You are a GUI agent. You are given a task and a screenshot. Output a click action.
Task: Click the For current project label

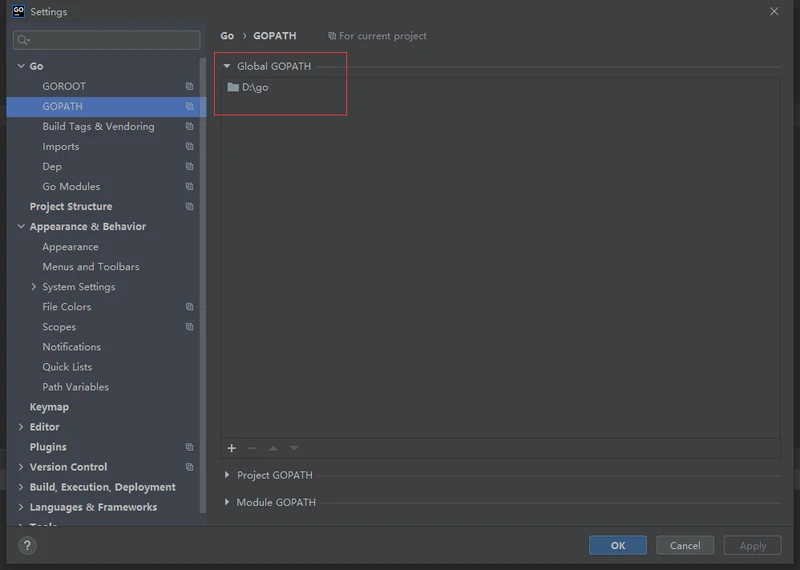383,36
